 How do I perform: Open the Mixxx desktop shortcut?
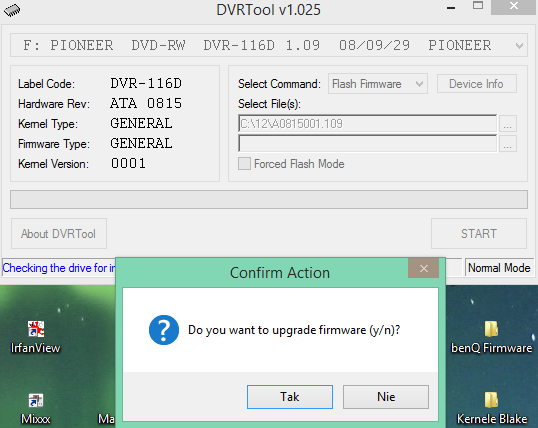[36, 409]
